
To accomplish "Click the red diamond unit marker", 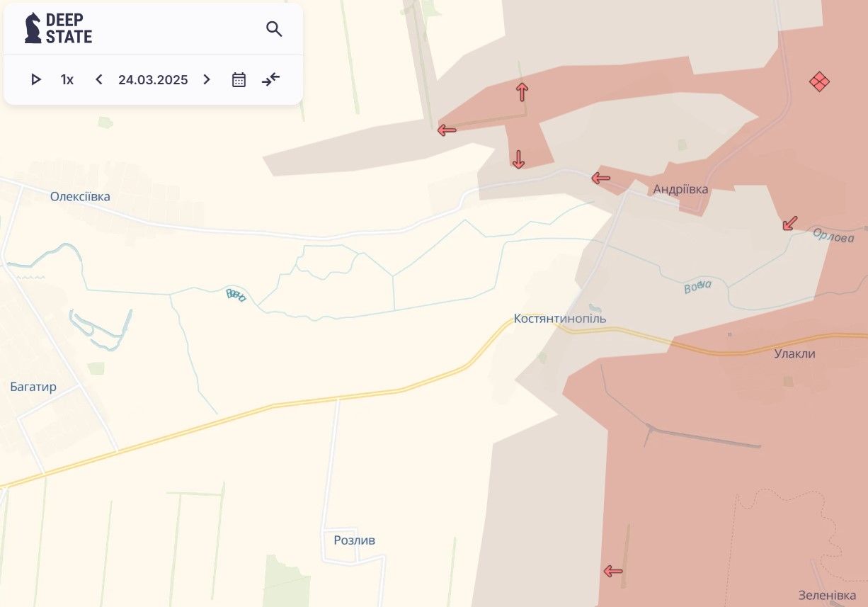I will pyautogui.click(x=819, y=81).
